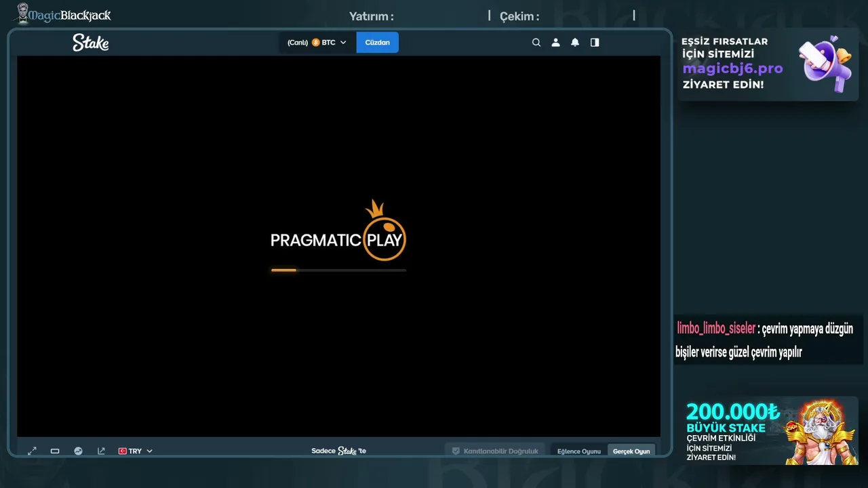This screenshot has height=488, width=868.
Task: Open the Cüzdan wallet button
Action: tap(378, 43)
